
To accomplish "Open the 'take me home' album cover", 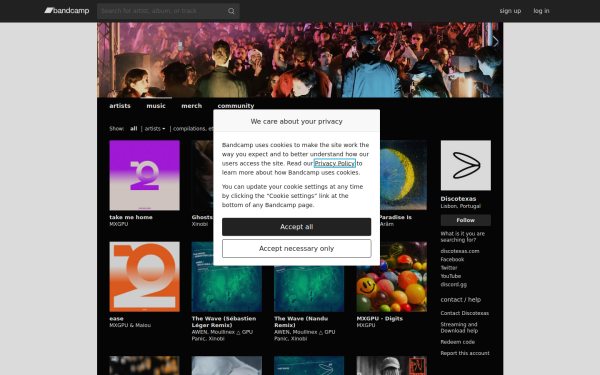I will 144,175.
